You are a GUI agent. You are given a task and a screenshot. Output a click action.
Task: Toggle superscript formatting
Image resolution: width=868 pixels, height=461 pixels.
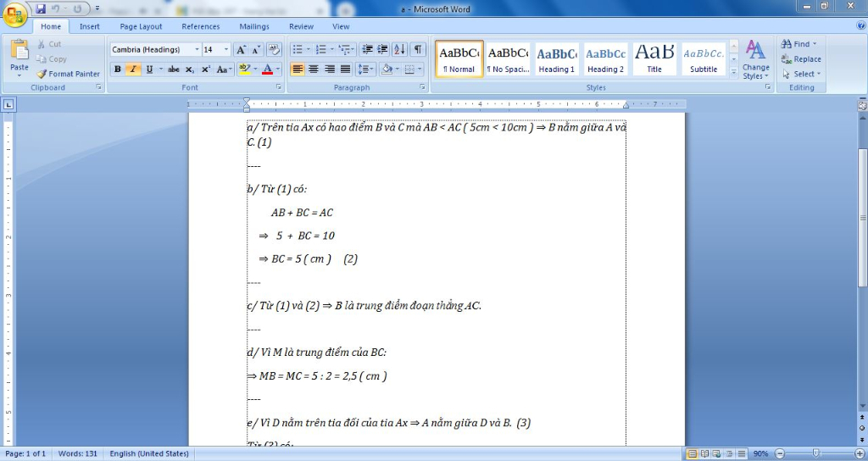(x=205, y=69)
